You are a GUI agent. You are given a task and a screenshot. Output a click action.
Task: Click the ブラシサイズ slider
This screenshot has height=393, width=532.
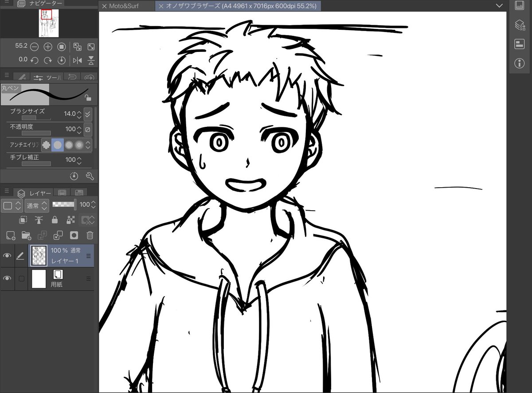click(36, 118)
